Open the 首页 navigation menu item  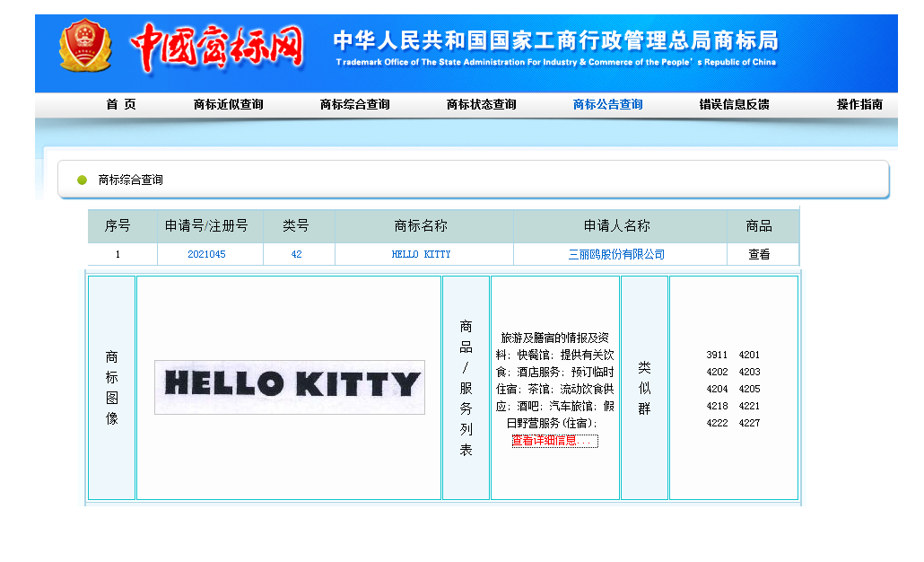(121, 104)
